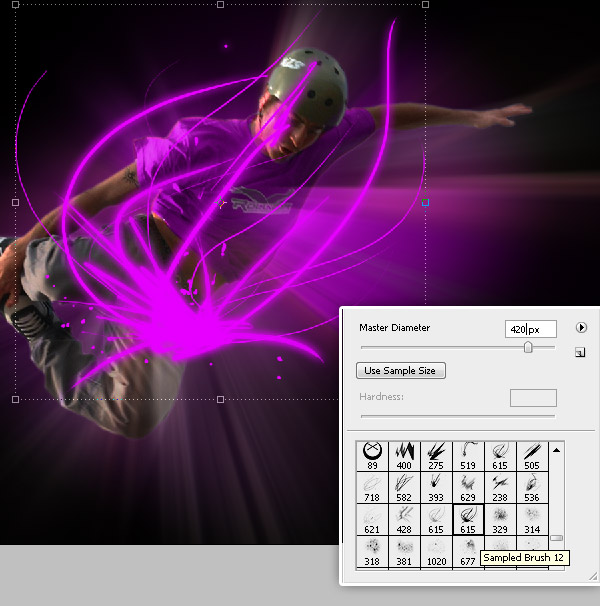600x606 pixels.
Task: Click the Master Diameter slider handle
Action: (528, 347)
